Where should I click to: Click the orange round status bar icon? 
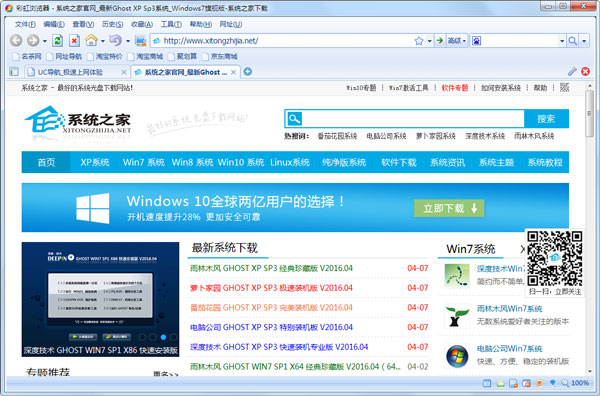(x=540, y=383)
